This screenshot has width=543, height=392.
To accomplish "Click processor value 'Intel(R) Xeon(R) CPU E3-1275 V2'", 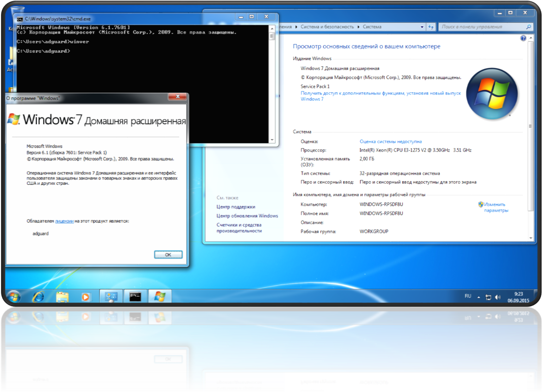I will click(415, 150).
